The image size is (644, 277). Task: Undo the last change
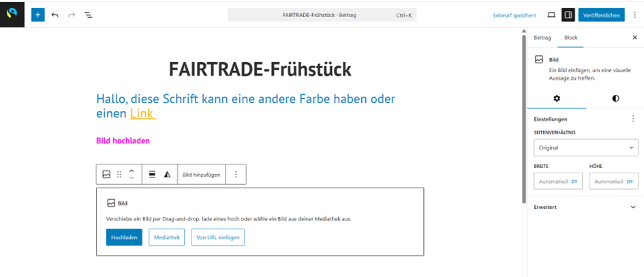coord(55,15)
